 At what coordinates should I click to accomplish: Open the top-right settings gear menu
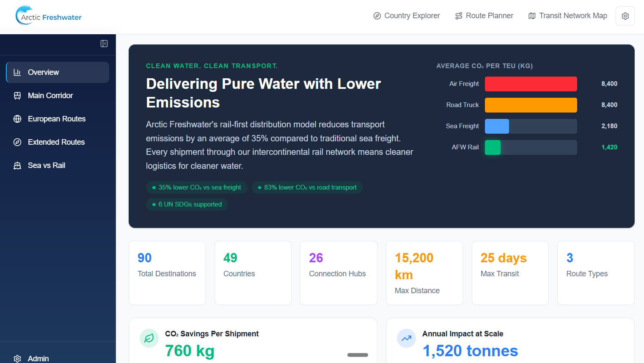[625, 16]
